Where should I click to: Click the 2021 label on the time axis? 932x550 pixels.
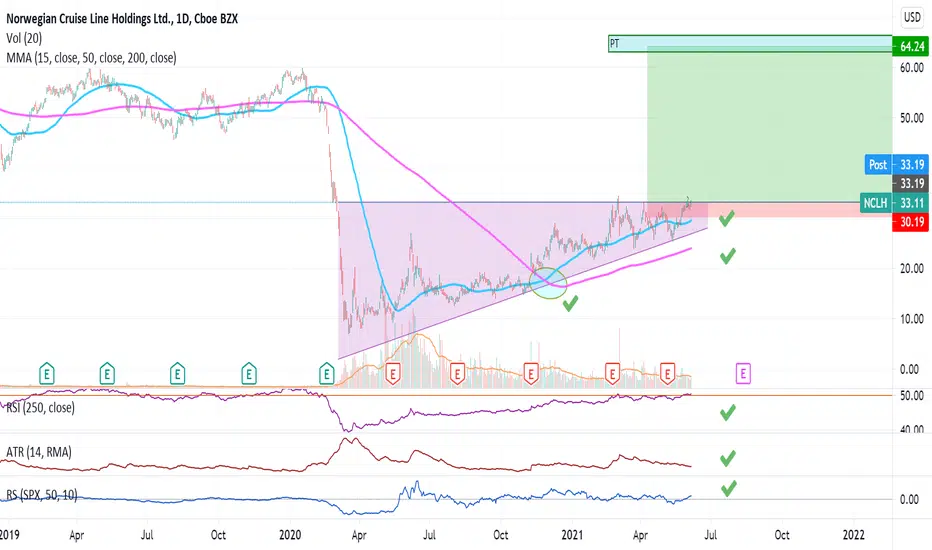572,535
